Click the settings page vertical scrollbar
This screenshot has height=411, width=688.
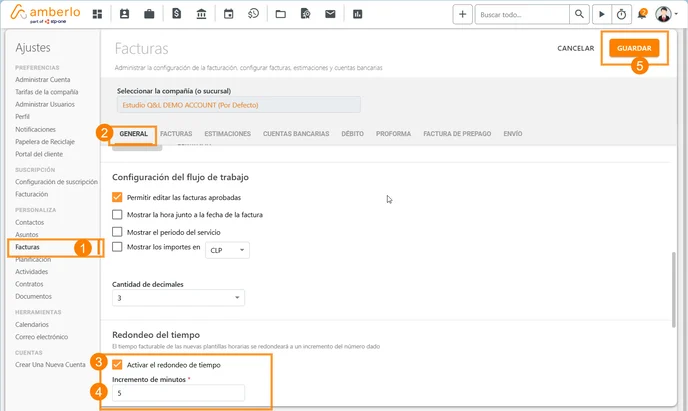coord(674,290)
